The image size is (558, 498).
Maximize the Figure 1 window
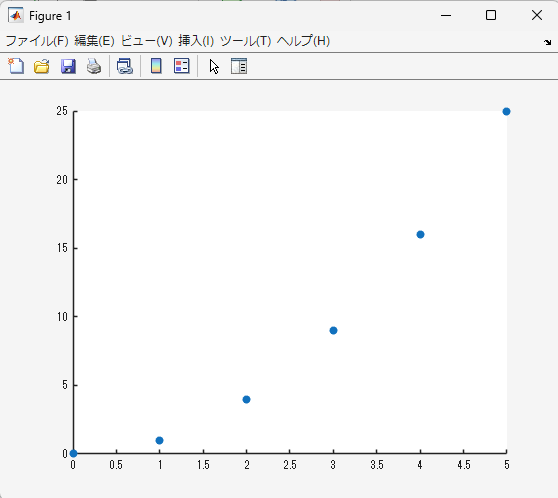[x=491, y=15]
